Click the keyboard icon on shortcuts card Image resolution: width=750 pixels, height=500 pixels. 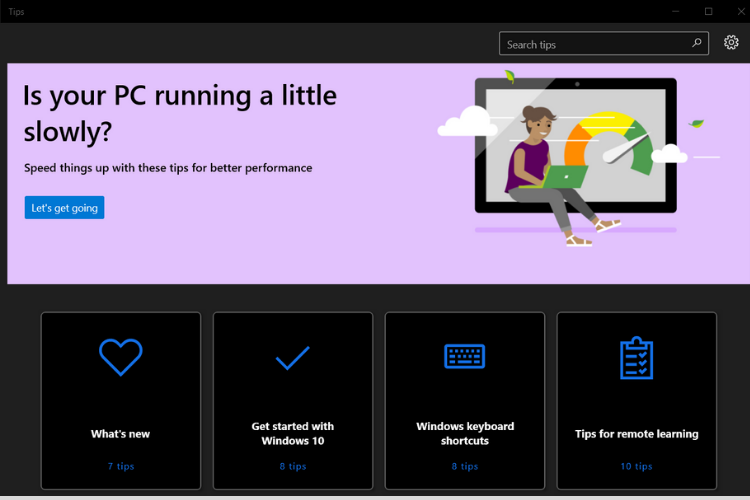coord(464,356)
